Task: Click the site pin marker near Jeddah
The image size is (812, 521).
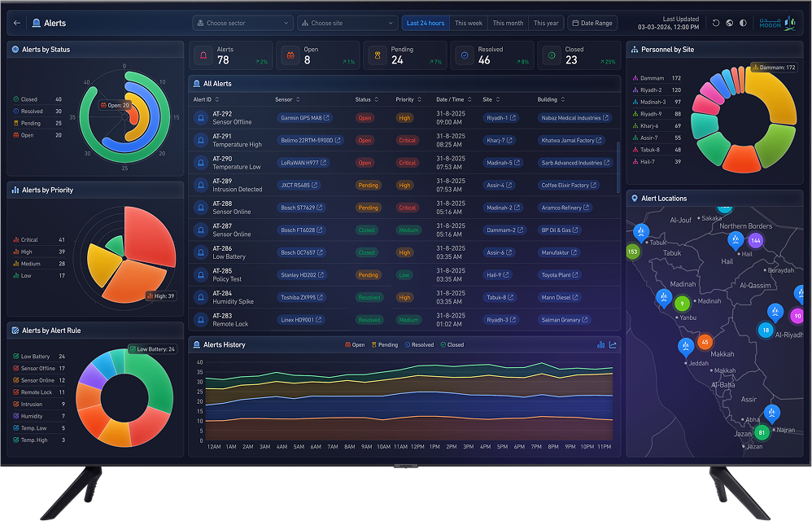Action: 686,347
